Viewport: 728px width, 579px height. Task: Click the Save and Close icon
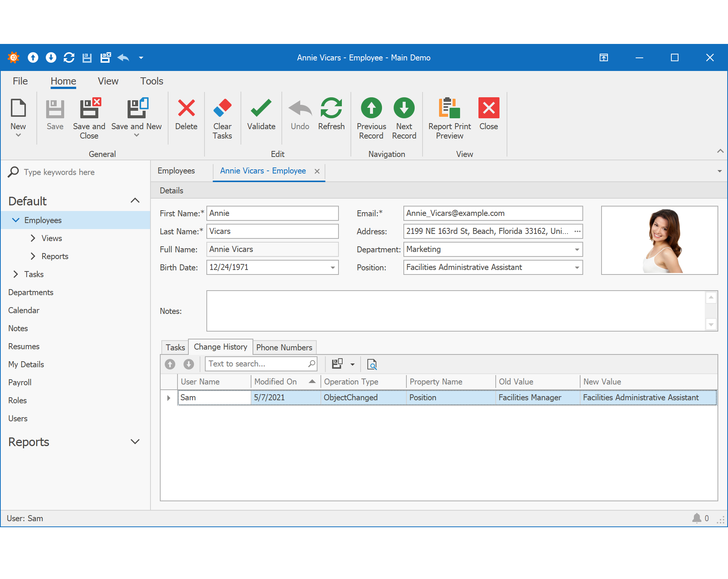tap(89, 109)
